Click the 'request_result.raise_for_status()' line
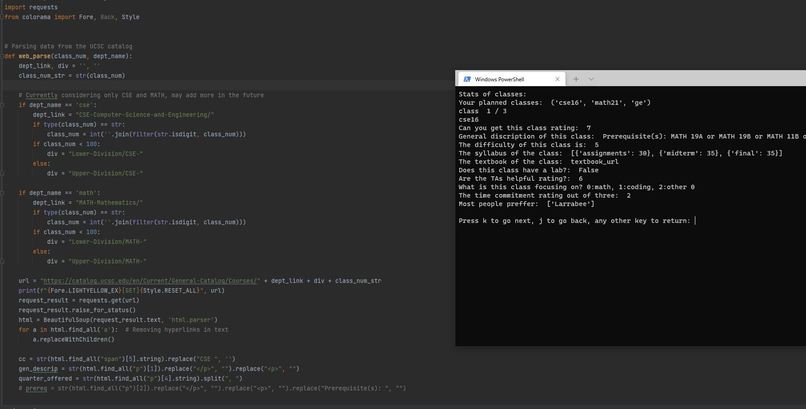Screen dimensions: 806x409 tap(77, 310)
